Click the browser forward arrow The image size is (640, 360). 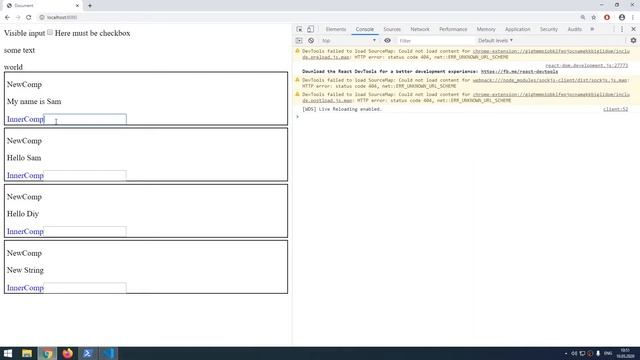(x=18, y=18)
